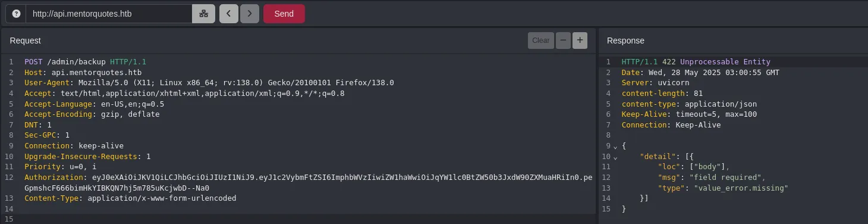Viewport: 868px width, 224px height.
Task: Go to the previous request with left chevron
Action: pos(229,14)
